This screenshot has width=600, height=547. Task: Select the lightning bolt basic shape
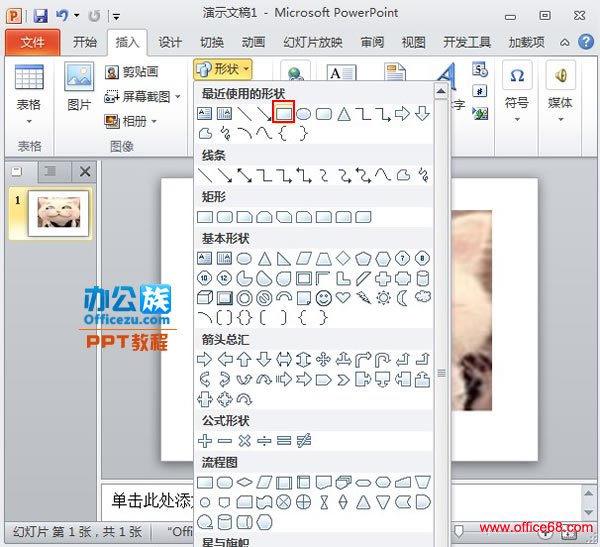coord(363,297)
